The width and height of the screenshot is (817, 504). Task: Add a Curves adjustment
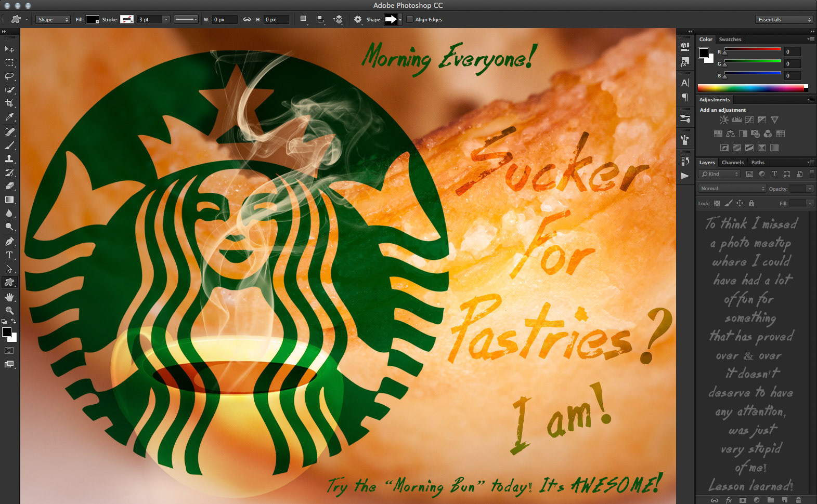(x=749, y=120)
